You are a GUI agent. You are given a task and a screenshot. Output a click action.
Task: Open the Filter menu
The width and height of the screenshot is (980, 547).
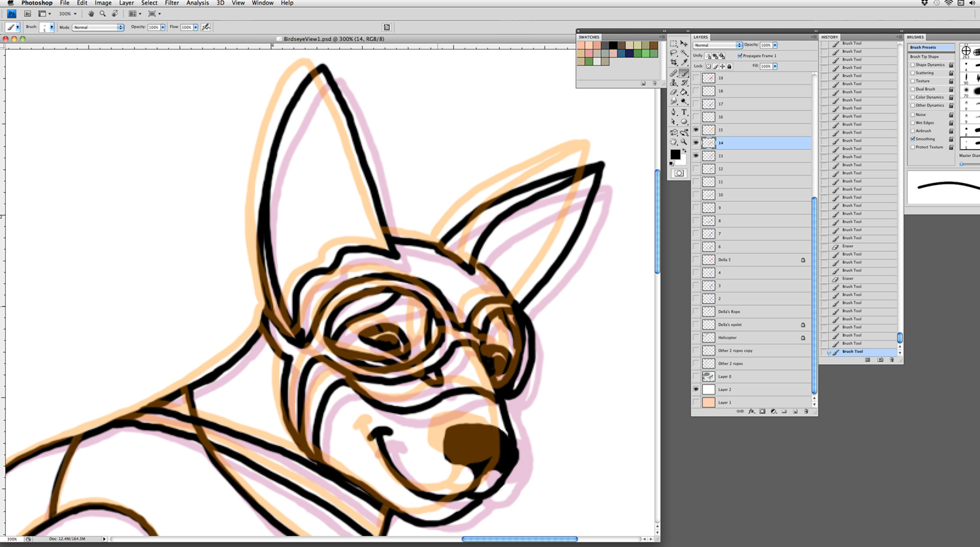tap(172, 3)
